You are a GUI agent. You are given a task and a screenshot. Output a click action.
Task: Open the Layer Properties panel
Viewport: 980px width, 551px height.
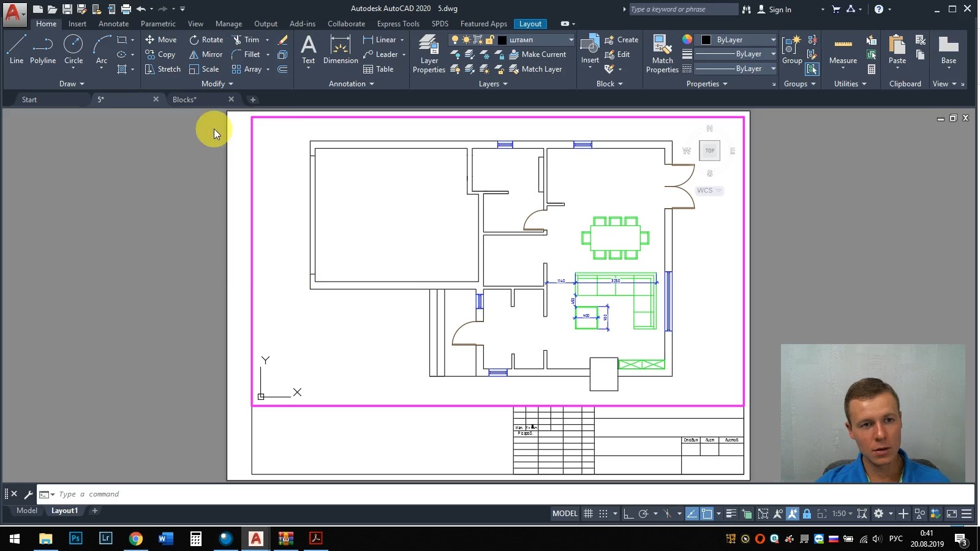pos(429,54)
